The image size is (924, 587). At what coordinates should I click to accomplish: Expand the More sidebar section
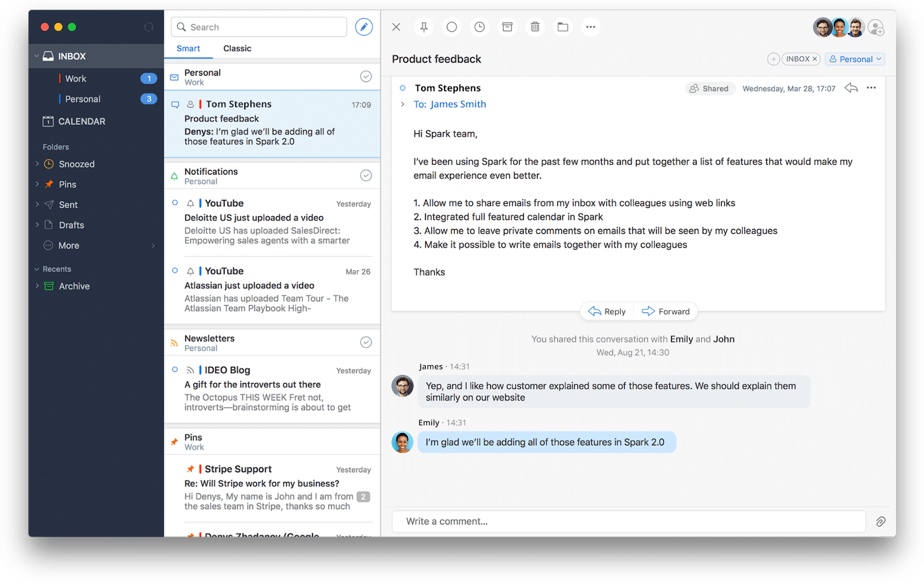(68, 245)
